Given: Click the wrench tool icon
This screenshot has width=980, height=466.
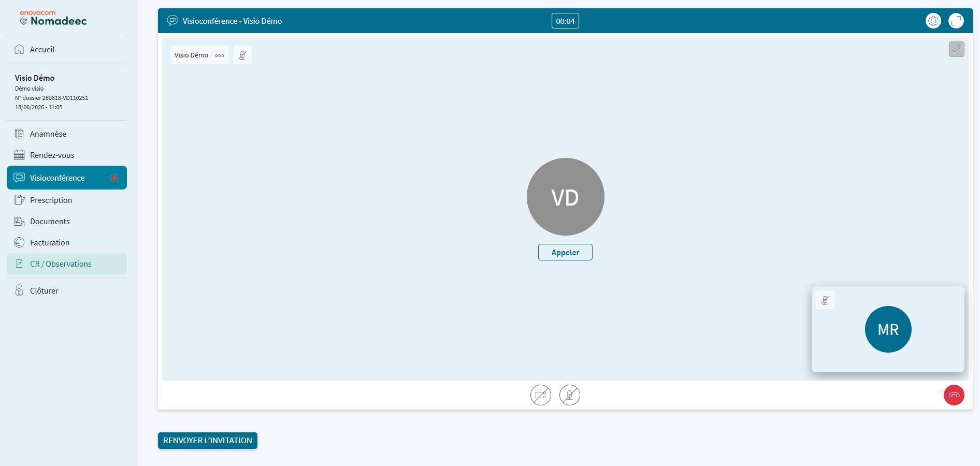Looking at the screenshot, I should point(957,49).
